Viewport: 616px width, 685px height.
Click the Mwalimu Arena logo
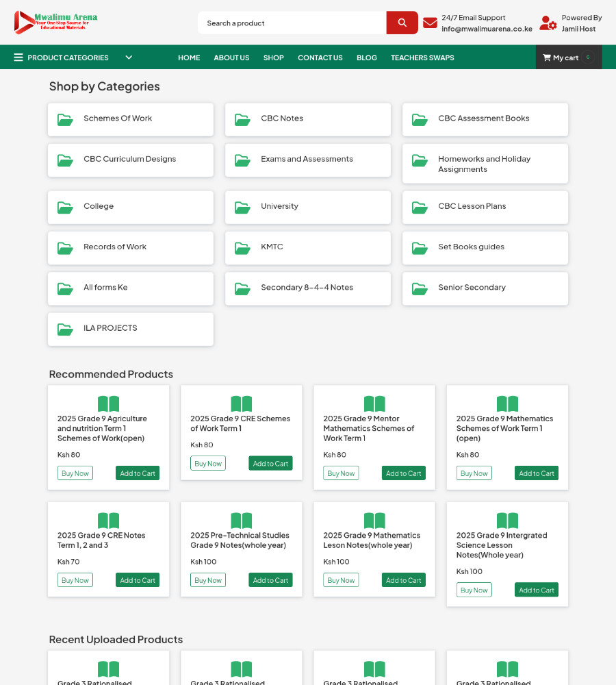click(x=55, y=22)
